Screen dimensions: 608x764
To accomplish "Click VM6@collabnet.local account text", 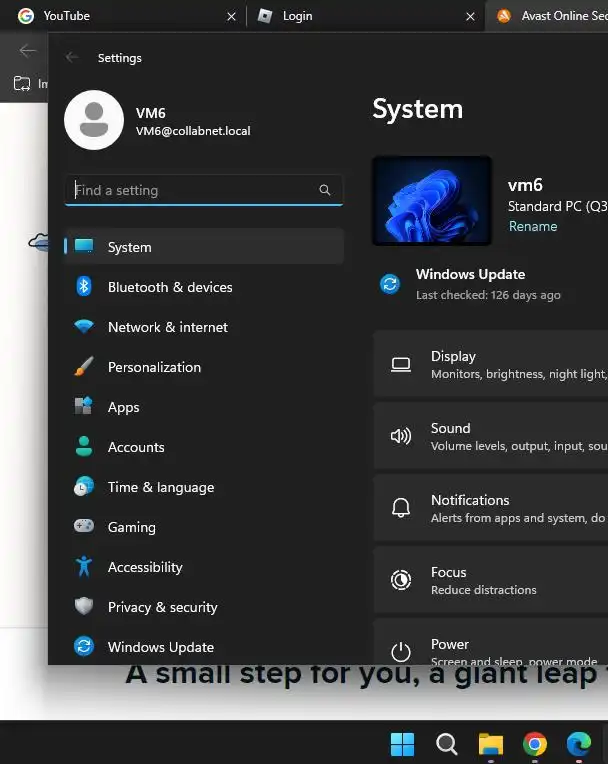I will tap(193, 131).
